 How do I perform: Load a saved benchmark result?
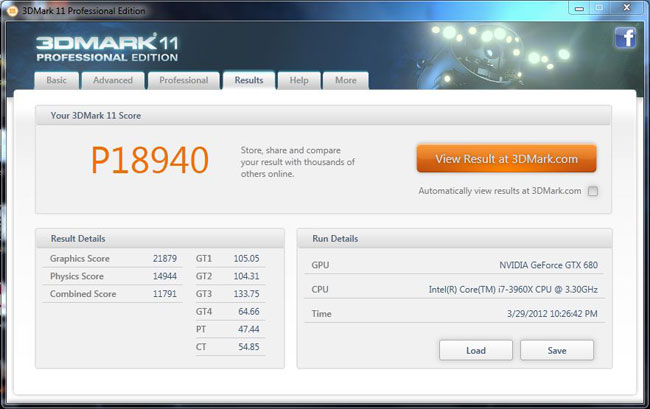click(476, 351)
